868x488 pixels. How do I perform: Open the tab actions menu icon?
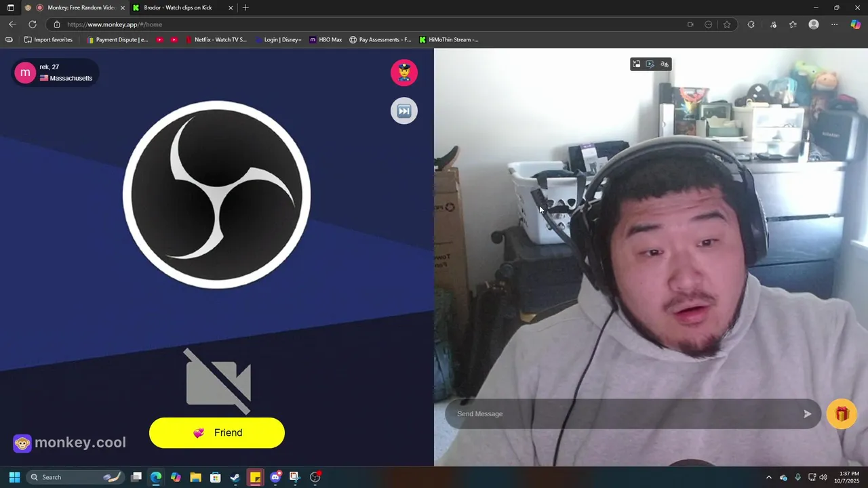[10, 7]
